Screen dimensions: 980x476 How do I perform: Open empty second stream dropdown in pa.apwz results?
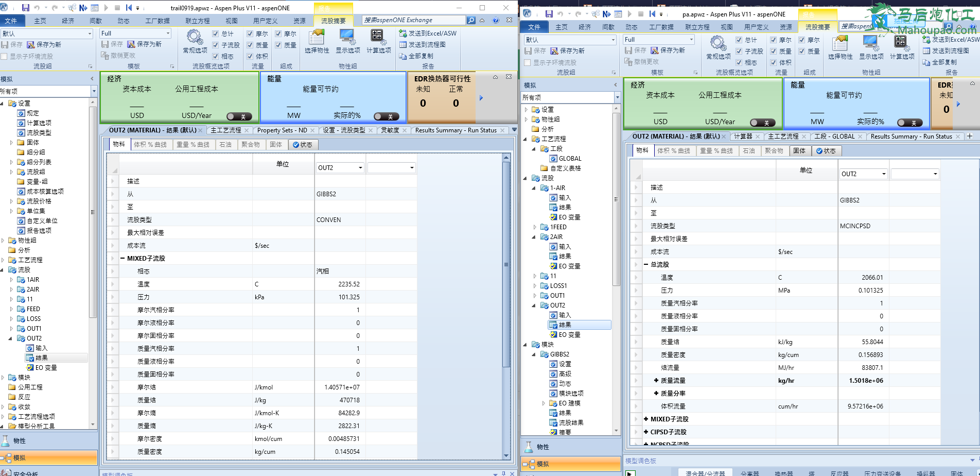(x=935, y=174)
